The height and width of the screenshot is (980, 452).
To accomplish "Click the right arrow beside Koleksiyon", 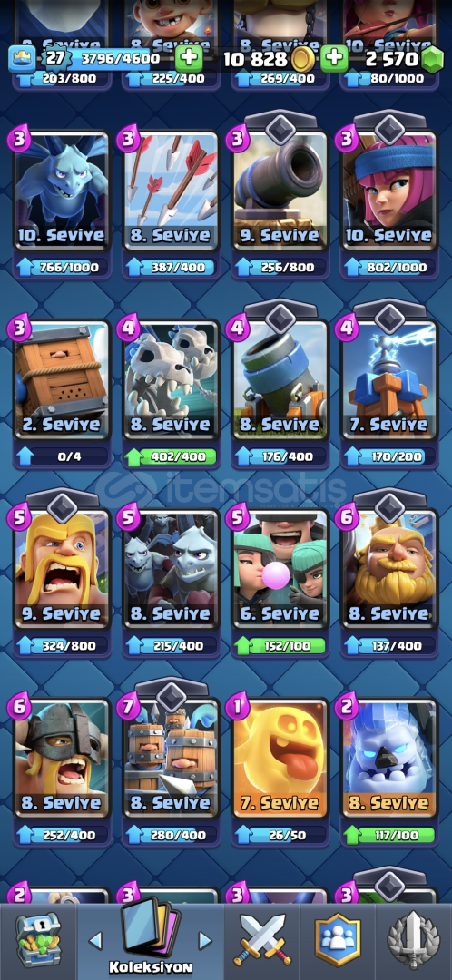I will [x=204, y=940].
